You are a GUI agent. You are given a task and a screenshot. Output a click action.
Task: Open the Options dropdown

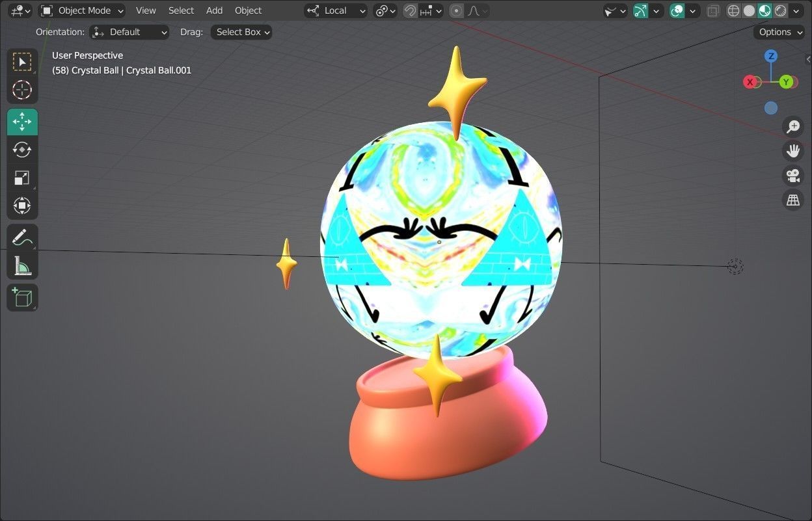[x=779, y=32]
